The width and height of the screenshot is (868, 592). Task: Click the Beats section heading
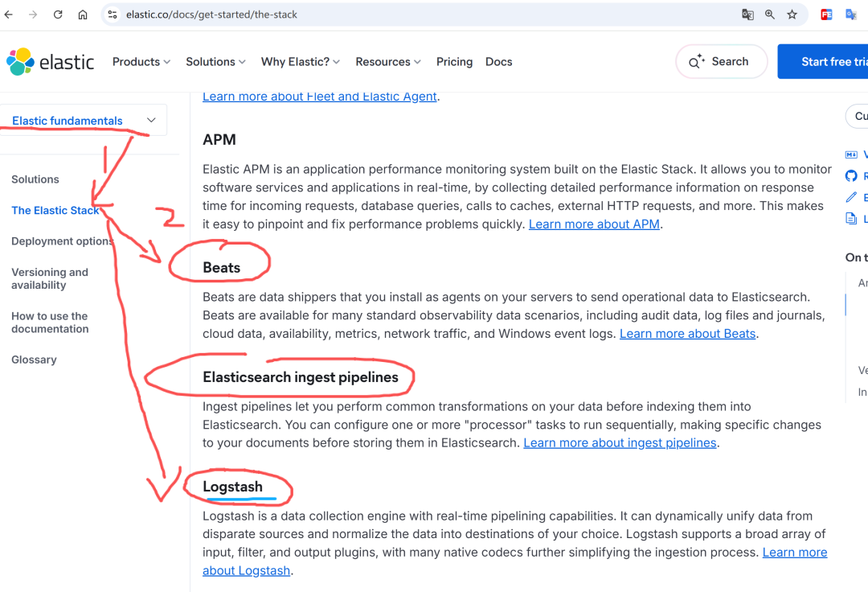(222, 268)
